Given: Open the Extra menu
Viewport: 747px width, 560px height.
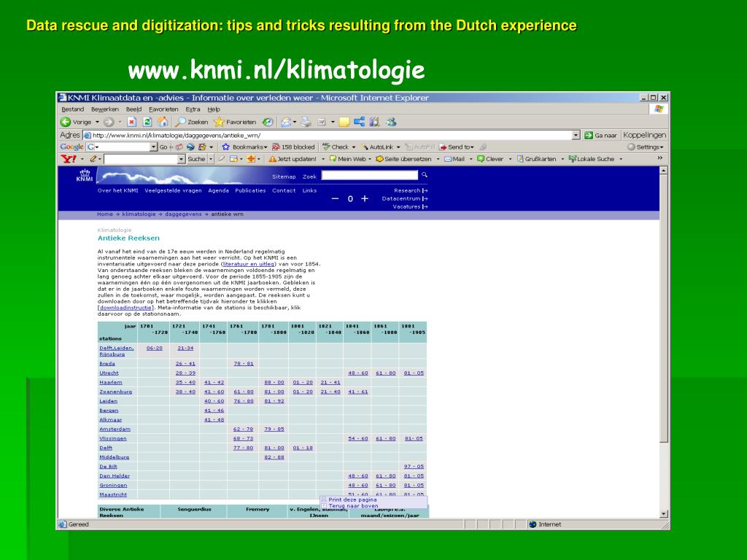Looking at the screenshot, I should click(x=193, y=109).
